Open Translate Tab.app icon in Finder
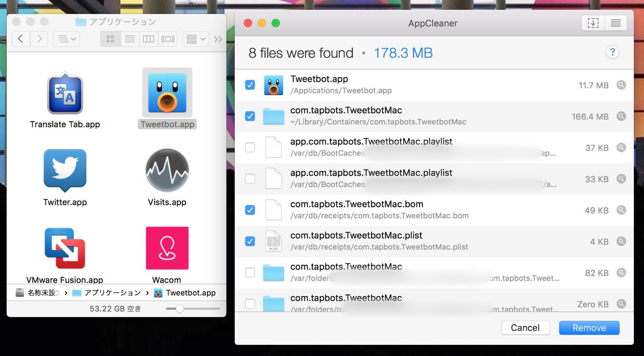Viewport: 644px width, 356px height. (x=65, y=93)
